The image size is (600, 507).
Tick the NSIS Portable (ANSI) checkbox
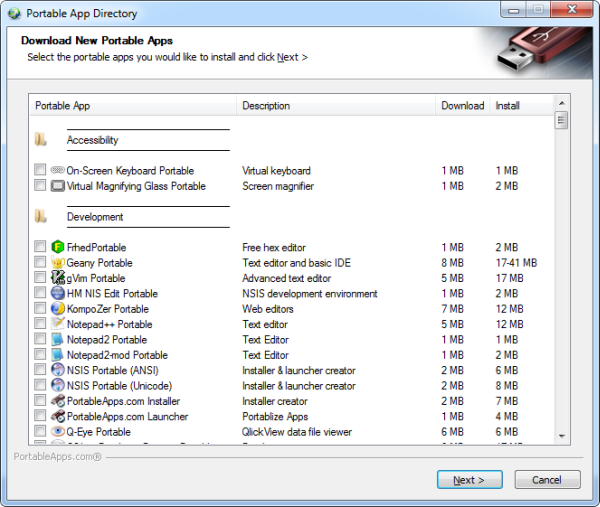(x=40, y=369)
